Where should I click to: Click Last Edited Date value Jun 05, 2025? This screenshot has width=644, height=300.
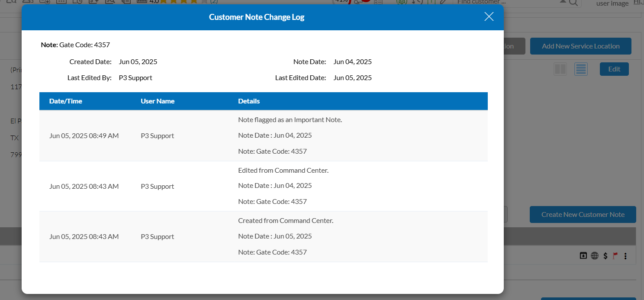coord(352,78)
